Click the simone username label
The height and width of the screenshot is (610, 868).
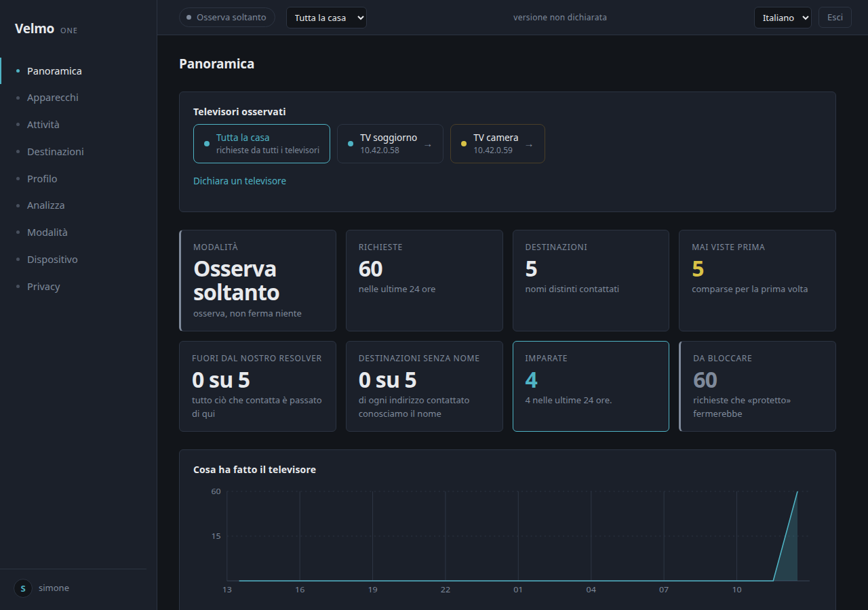tap(54, 588)
